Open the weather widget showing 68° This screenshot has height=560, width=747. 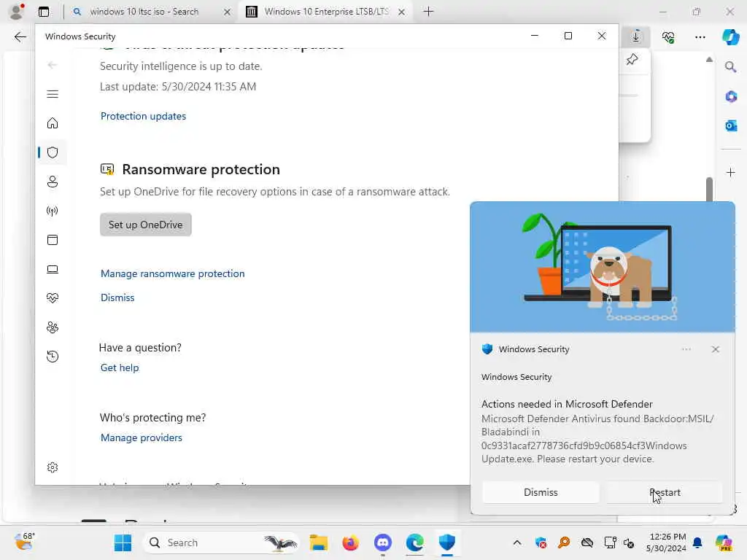(x=25, y=542)
